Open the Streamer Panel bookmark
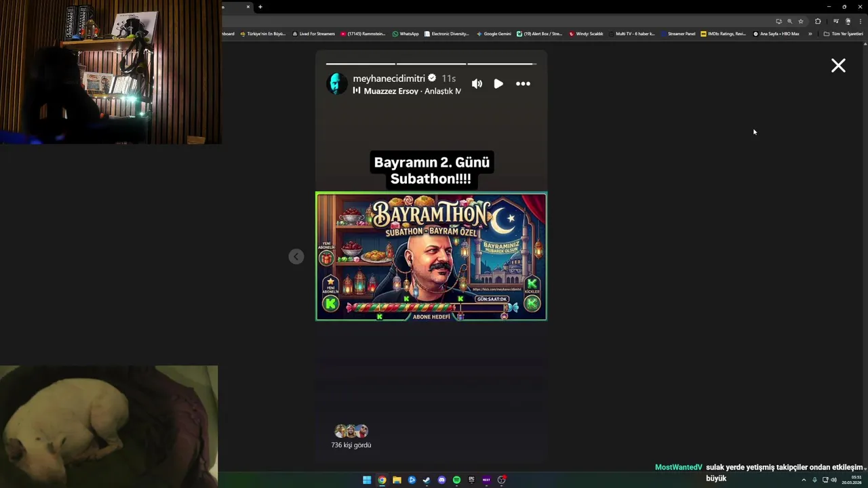The width and height of the screenshot is (868, 488). pos(678,33)
